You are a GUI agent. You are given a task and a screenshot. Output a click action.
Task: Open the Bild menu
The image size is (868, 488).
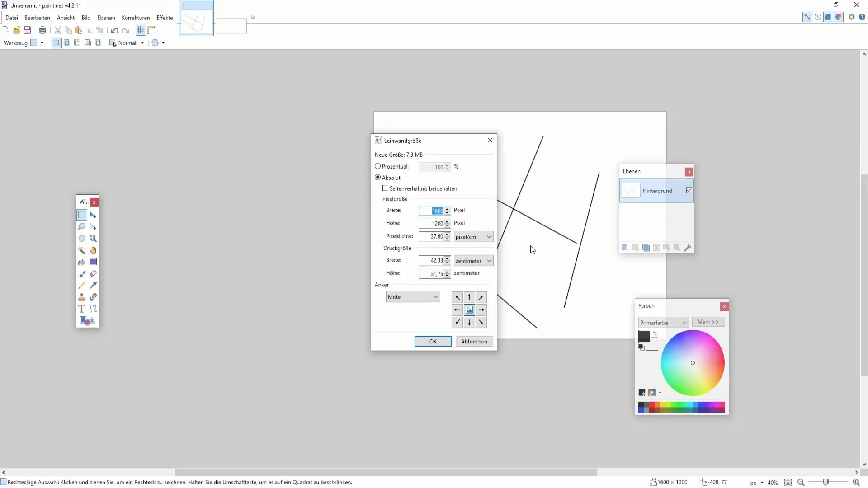[x=86, y=18]
